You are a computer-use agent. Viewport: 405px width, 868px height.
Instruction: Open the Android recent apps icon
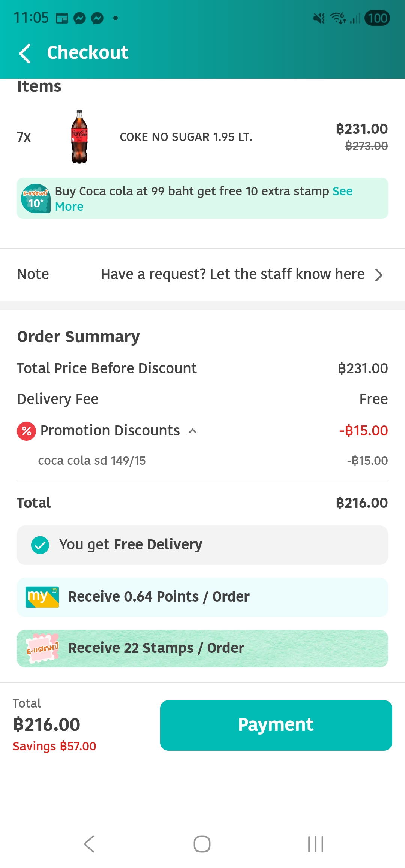pyautogui.click(x=316, y=844)
